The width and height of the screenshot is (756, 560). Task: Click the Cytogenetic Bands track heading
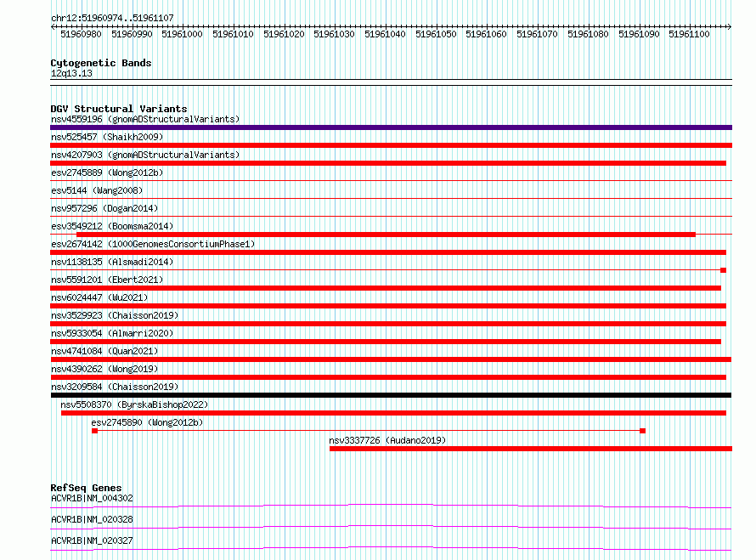pyautogui.click(x=101, y=63)
